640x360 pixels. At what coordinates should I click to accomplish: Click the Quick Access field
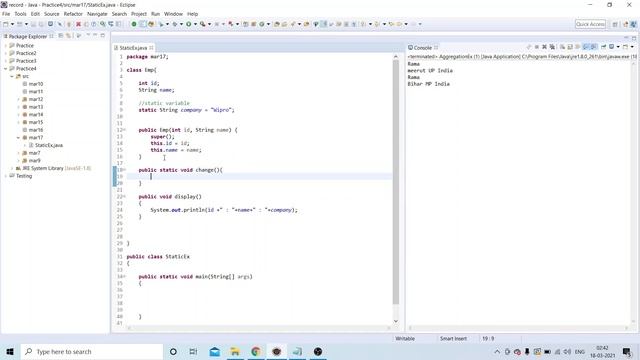[x=590, y=24]
